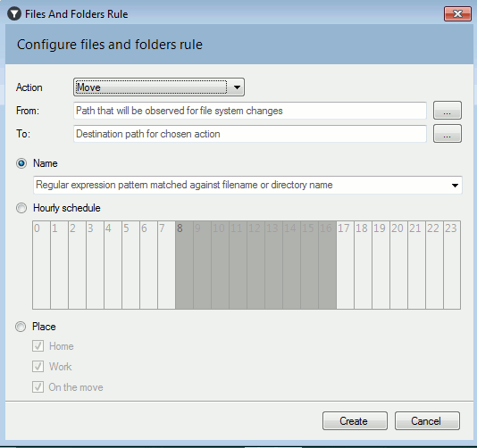The image size is (477, 448).
Task: Click hour 17 column in schedule
Action: (x=345, y=265)
